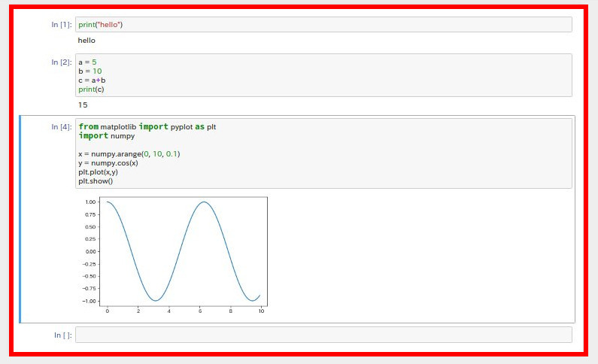Click the "from matplotlib import pyplot as plt" line
The width and height of the screenshot is (598, 364).
tap(147, 126)
